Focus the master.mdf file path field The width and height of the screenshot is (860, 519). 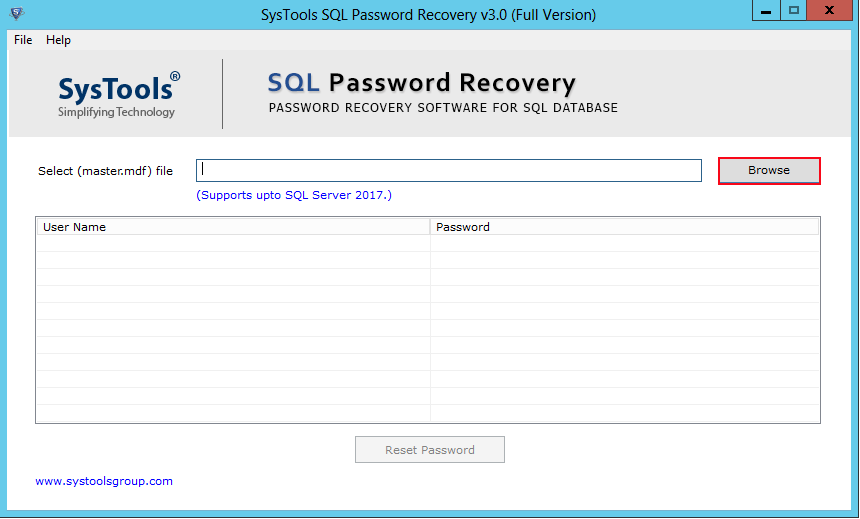point(448,171)
